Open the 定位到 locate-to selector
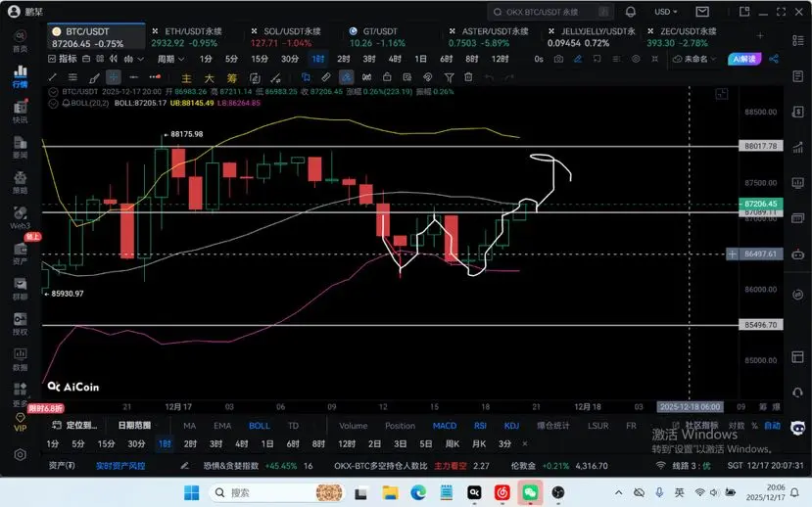The height and width of the screenshot is (507, 812). coord(74,425)
